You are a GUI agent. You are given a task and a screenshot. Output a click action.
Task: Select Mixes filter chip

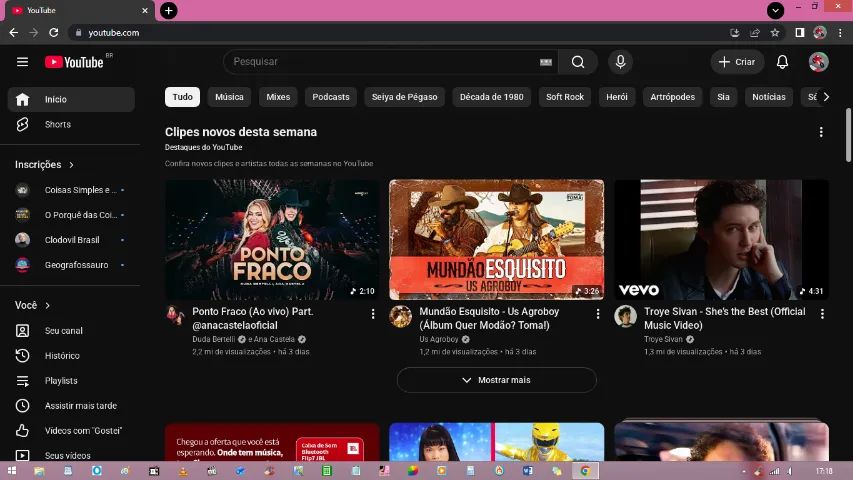click(x=278, y=97)
